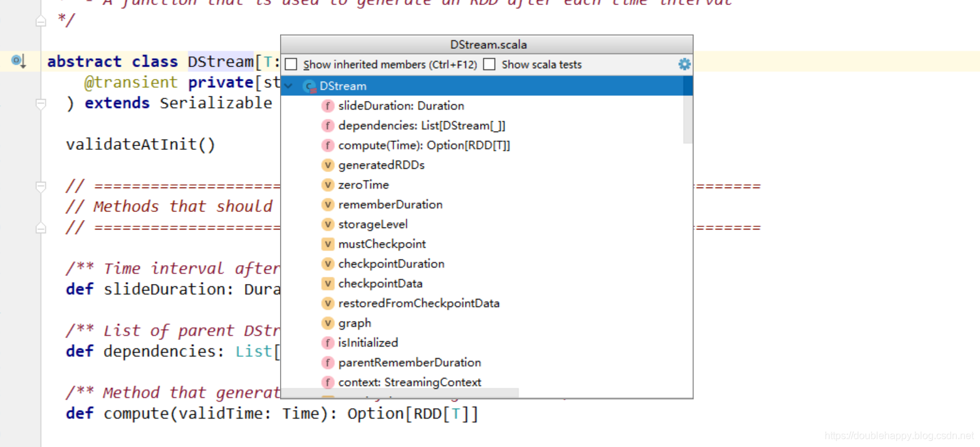This screenshot has width=980, height=447.
Task: Click compute(Time) function icon
Action: [328, 145]
